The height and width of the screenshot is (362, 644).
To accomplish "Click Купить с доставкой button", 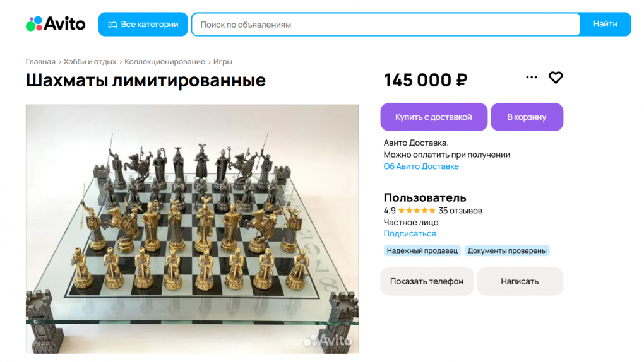I will pos(434,117).
